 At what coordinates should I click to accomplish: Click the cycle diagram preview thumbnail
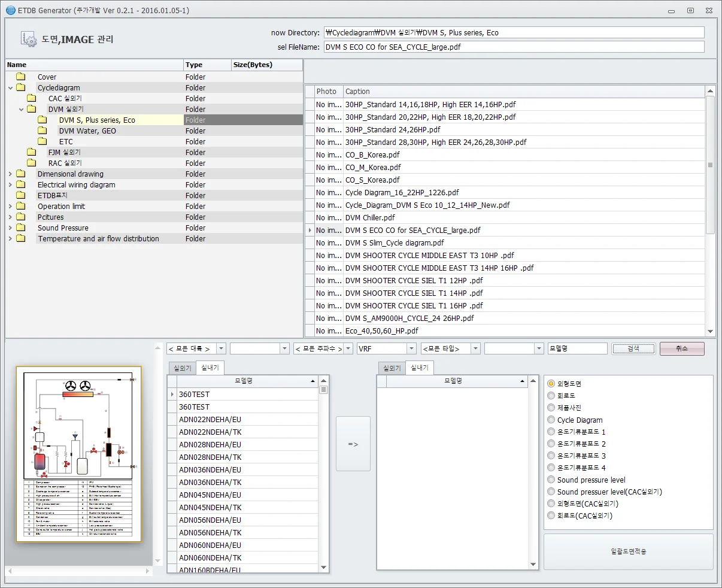78,454
